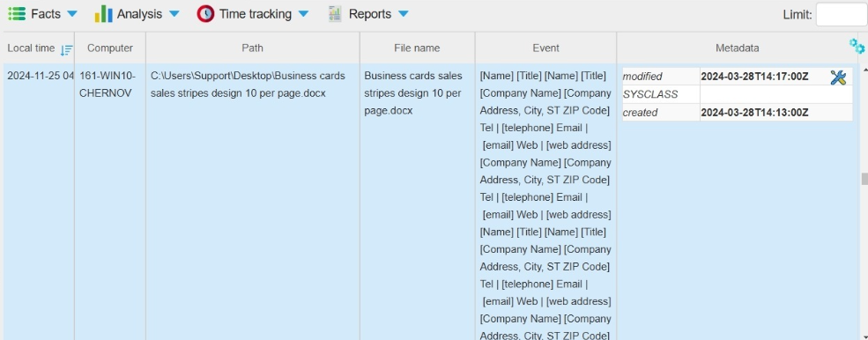
Task: Click the File name column header
Action: click(417, 48)
